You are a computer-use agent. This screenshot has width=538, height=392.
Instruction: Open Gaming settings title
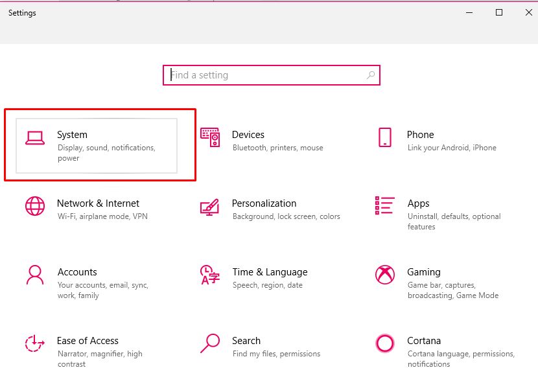pos(424,272)
